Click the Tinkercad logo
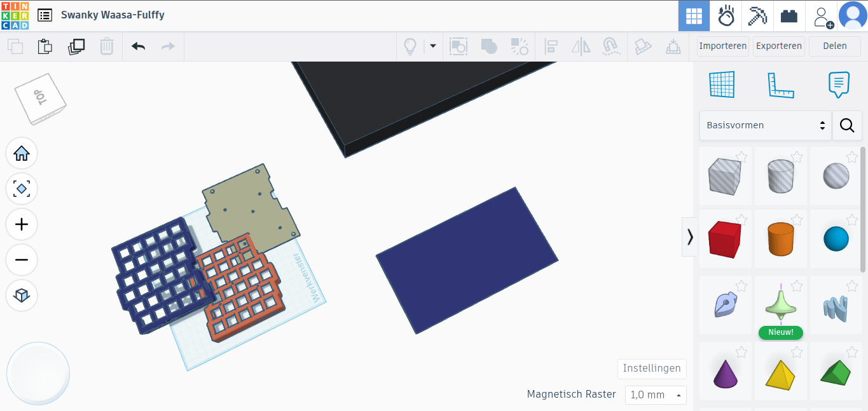 [x=15, y=15]
